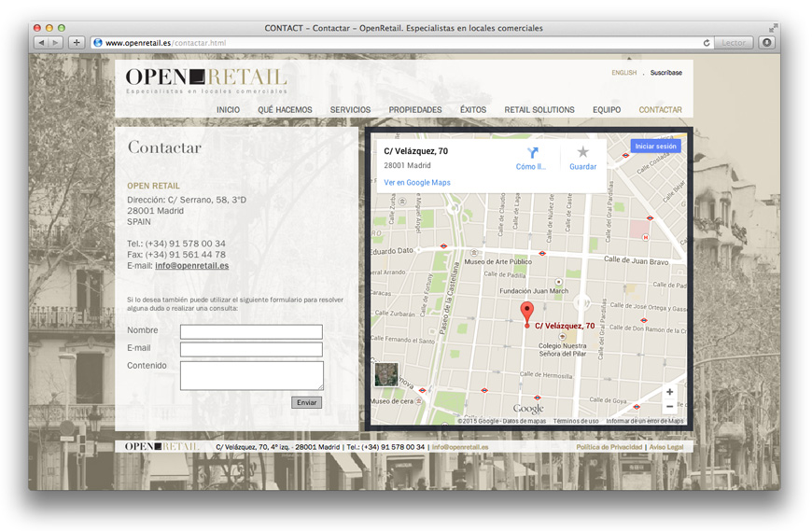
Task: Click Colegio Nuestra Señora del Pilar label
Action: click(x=563, y=350)
